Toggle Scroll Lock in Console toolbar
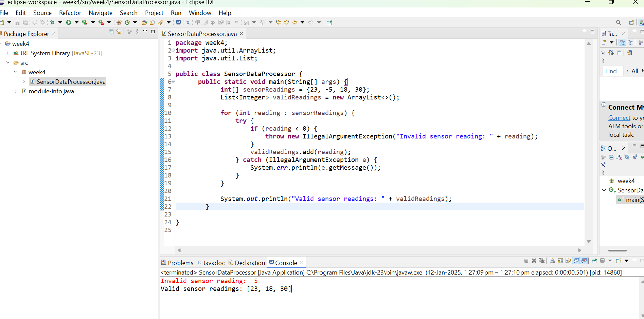This screenshot has height=319, width=644. (560, 261)
